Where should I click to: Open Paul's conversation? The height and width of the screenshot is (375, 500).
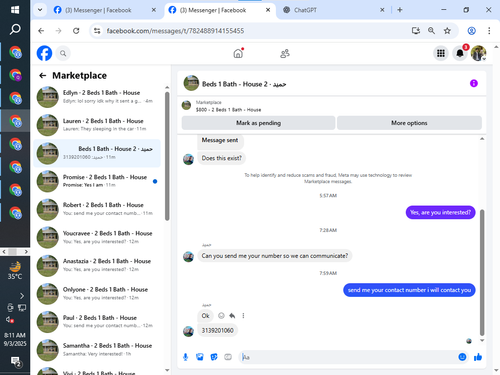pos(97,322)
